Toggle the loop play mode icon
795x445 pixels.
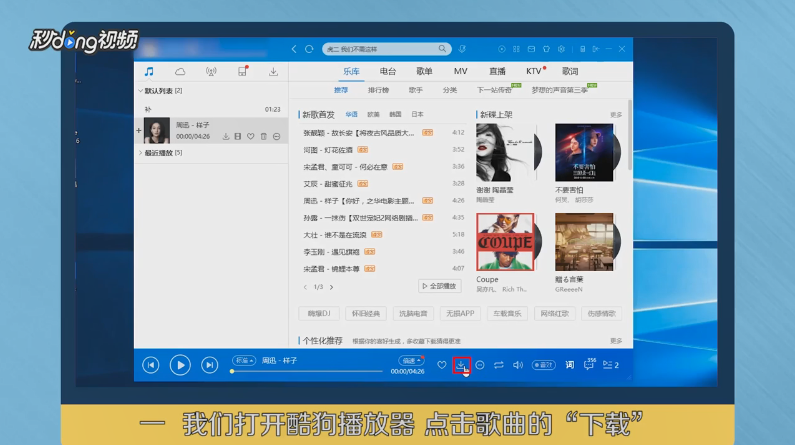tap(499, 365)
